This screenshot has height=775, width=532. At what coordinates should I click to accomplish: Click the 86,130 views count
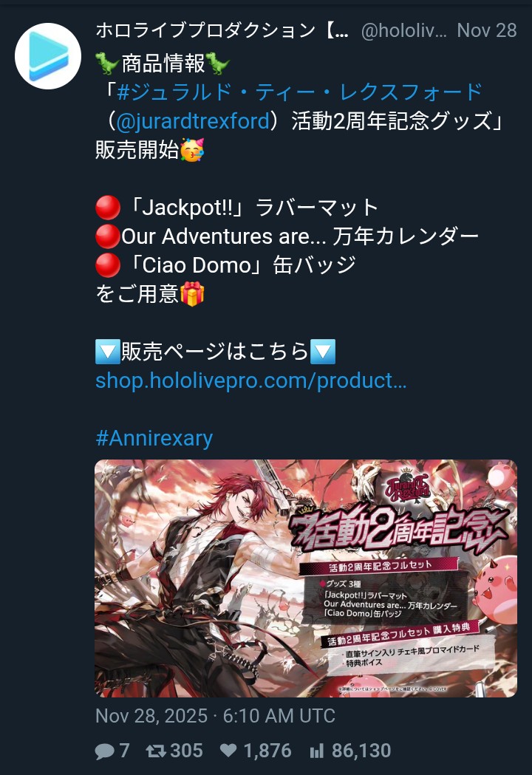[x=361, y=751]
